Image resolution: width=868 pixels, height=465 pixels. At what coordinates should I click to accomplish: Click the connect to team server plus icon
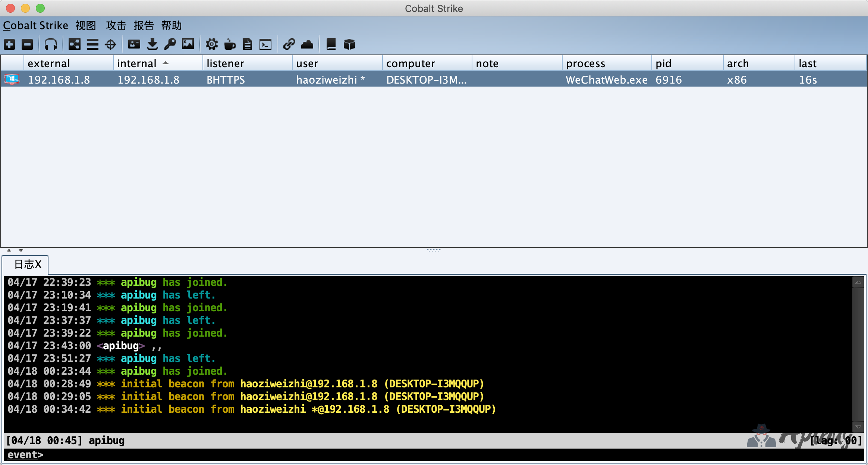click(9, 44)
